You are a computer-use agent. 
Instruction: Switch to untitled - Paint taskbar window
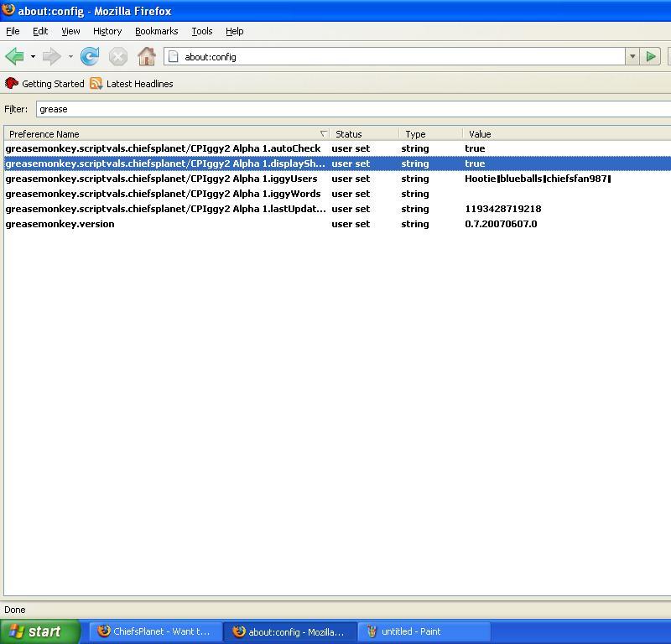(x=424, y=631)
